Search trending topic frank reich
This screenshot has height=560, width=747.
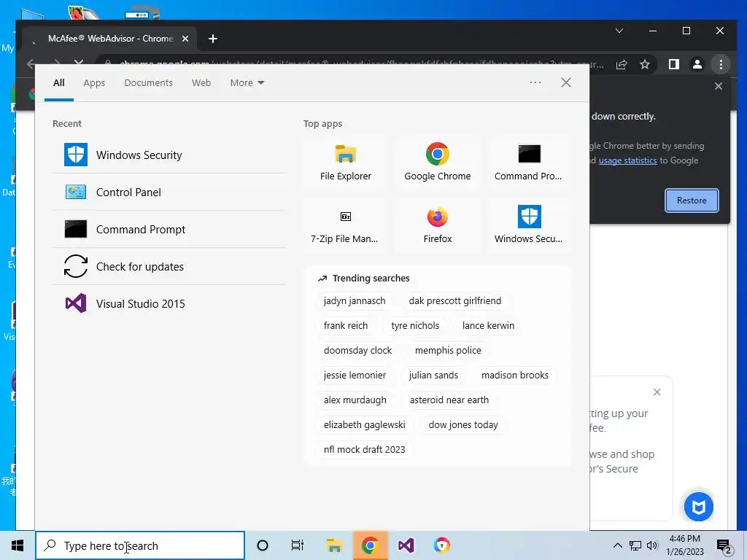346,326
